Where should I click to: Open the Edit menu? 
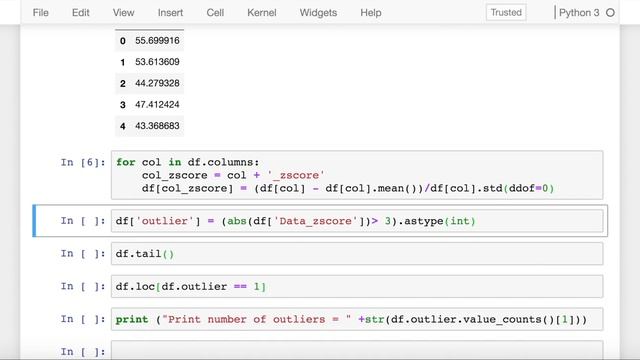(x=80, y=13)
